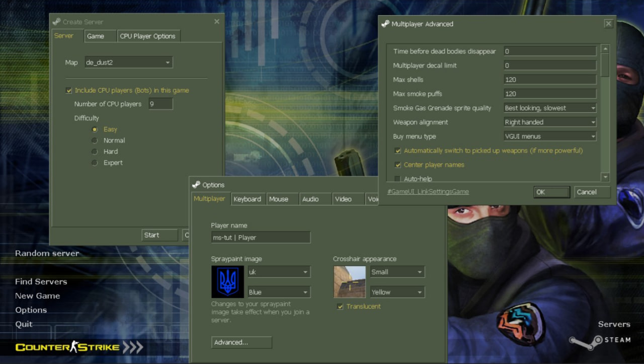Open Weapon alignment dropdown
644x364 pixels.
pyautogui.click(x=550, y=122)
